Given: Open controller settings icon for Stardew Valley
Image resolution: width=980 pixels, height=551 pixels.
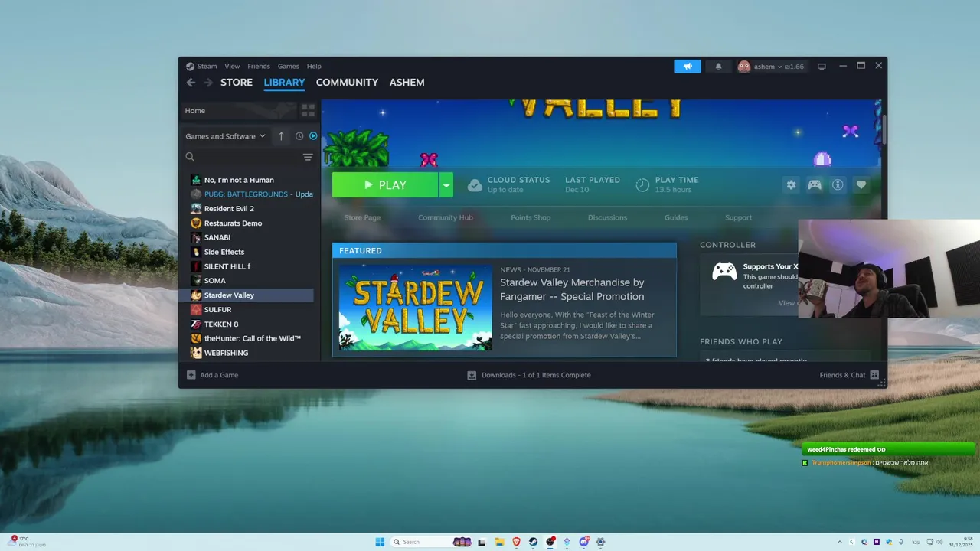Looking at the screenshot, I should [815, 184].
